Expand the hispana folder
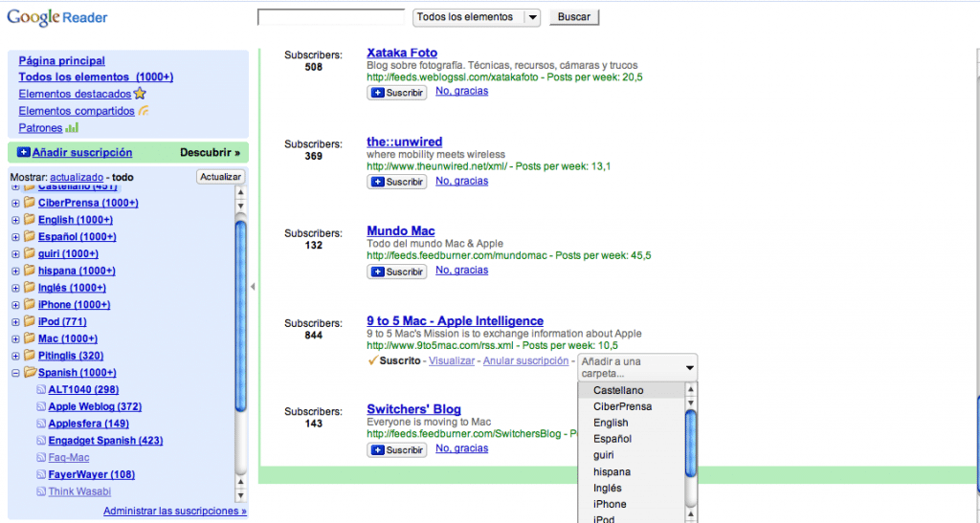 pos(15,271)
